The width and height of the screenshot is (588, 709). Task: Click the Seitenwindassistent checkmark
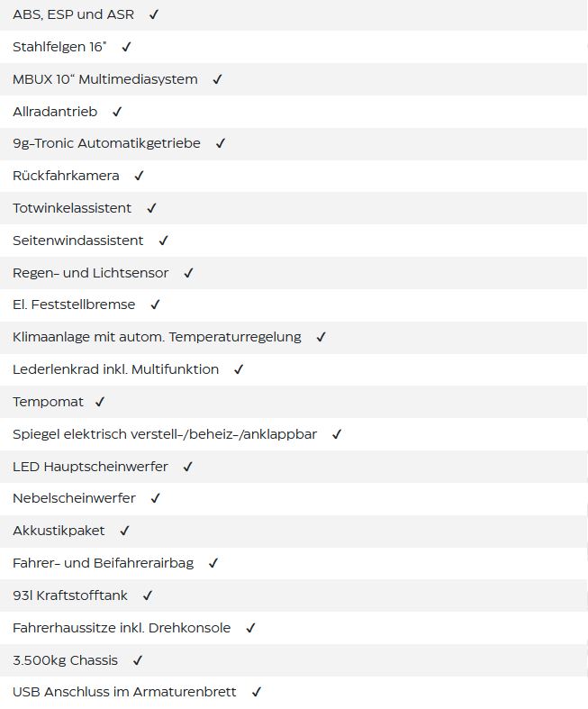163,241
